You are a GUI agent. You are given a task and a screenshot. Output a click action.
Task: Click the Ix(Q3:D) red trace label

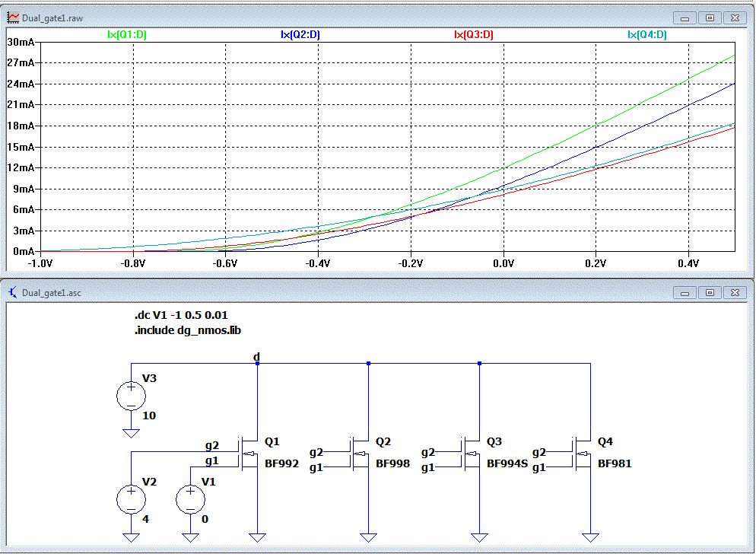(x=474, y=35)
